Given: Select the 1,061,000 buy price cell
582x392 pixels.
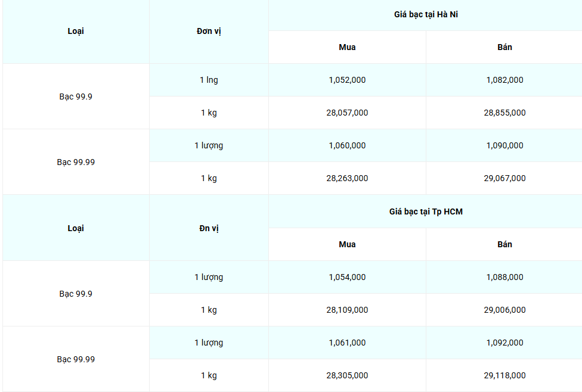Looking at the screenshot, I should pyautogui.click(x=347, y=343).
